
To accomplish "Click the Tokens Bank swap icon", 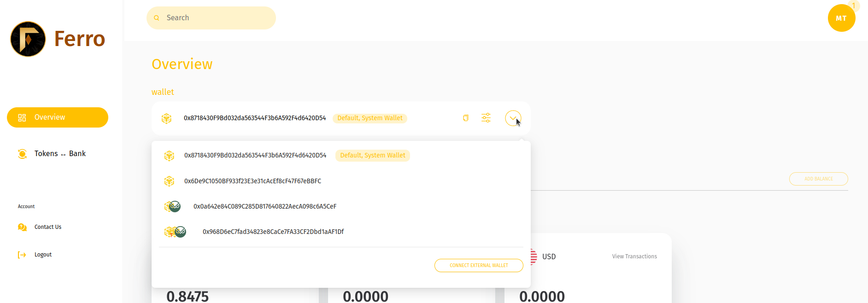I will [22, 154].
